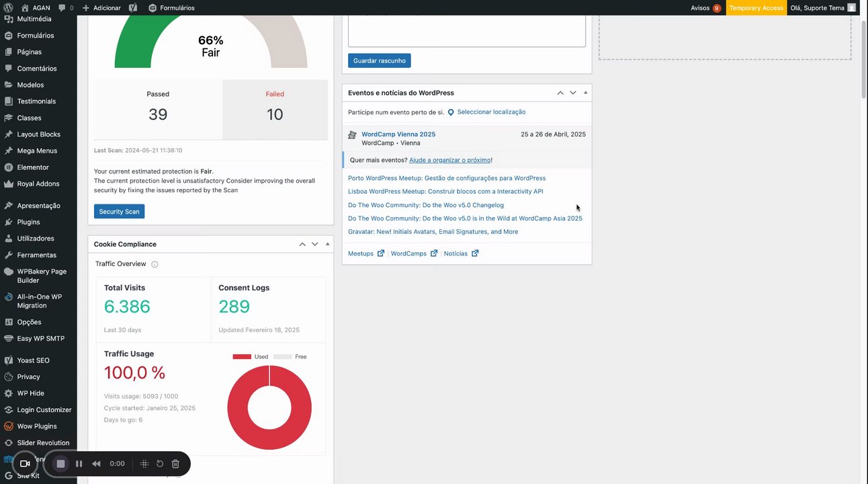Open the Notícias external link

pyautogui.click(x=461, y=253)
